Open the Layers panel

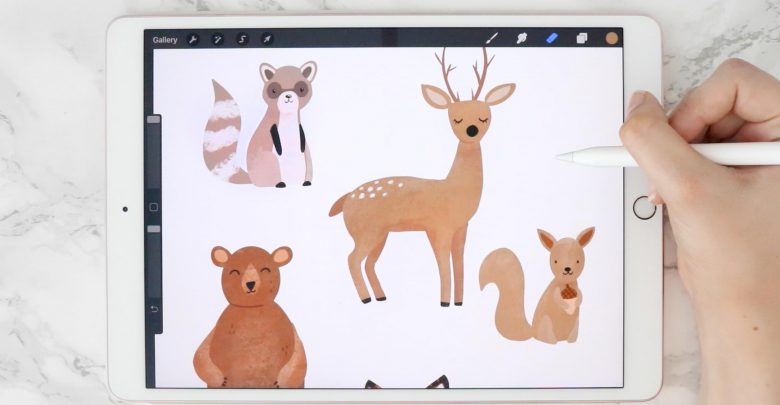pyautogui.click(x=582, y=38)
